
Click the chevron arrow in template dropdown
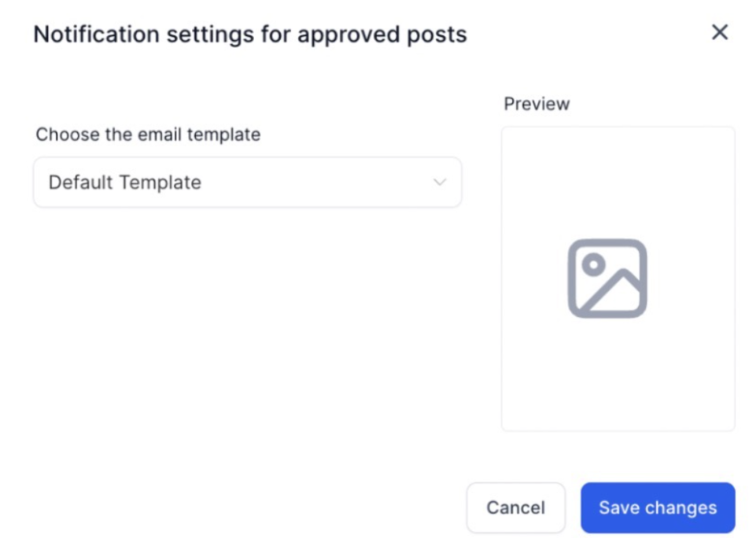coord(440,182)
